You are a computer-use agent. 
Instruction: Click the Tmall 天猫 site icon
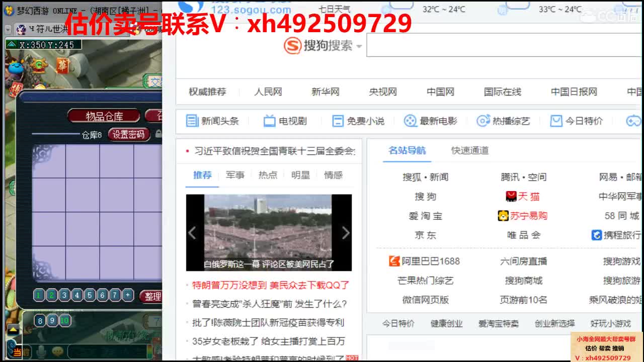point(511,196)
